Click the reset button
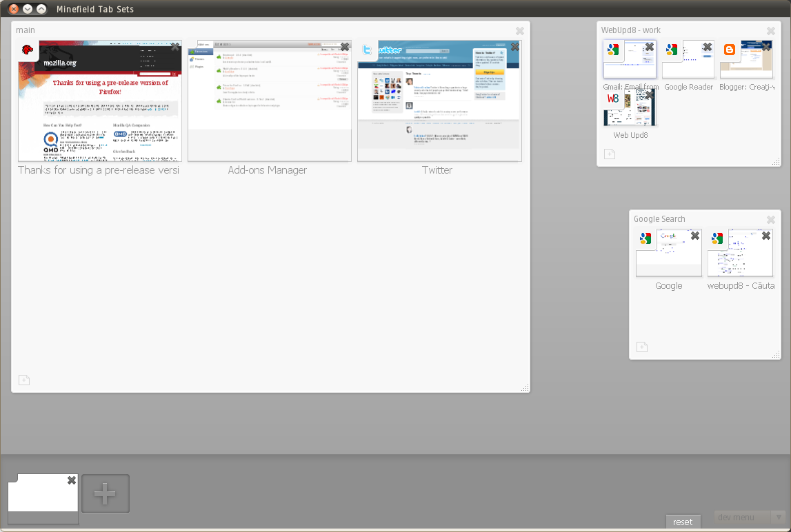The width and height of the screenshot is (791, 532). 683,522
